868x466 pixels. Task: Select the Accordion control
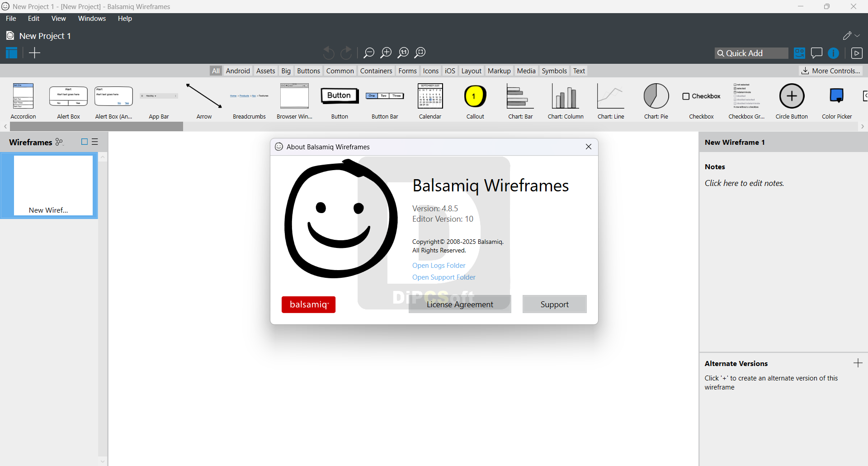click(x=23, y=101)
